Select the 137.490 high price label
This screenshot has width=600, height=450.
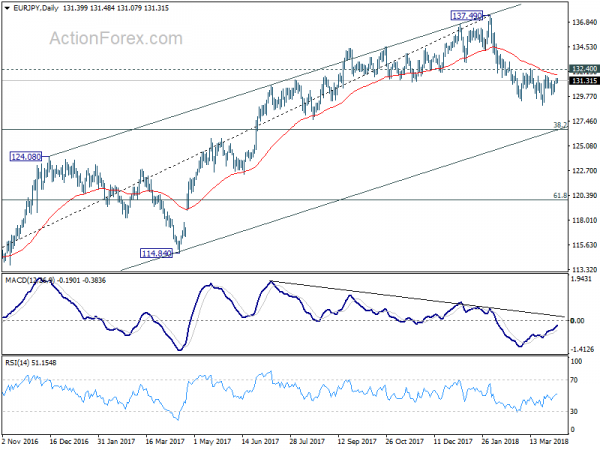(x=466, y=16)
